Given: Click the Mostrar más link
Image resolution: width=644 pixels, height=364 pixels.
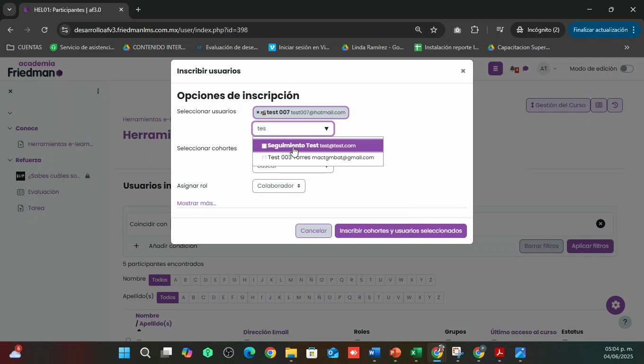Looking at the screenshot, I should point(197,203).
